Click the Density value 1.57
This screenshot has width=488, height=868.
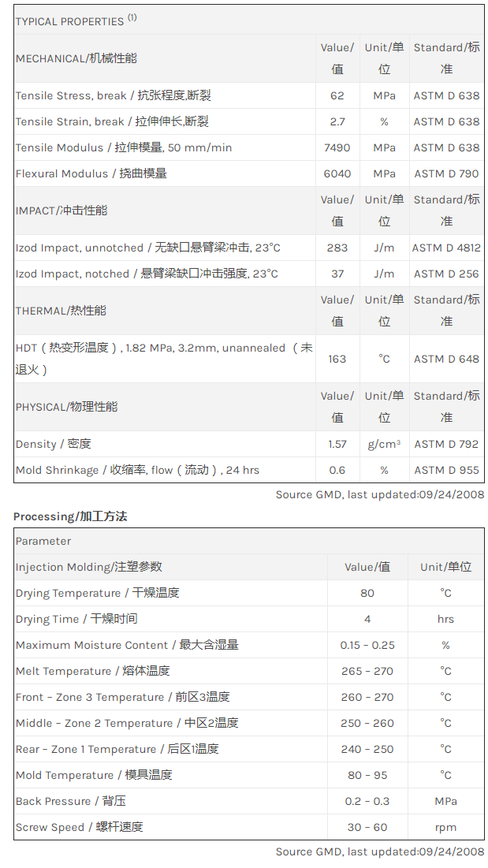click(337, 444)
